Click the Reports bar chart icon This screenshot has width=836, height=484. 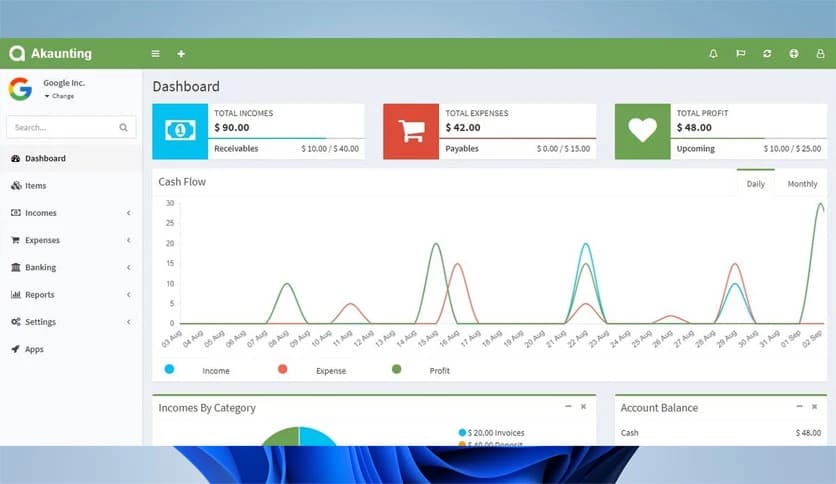click(15, 294)
